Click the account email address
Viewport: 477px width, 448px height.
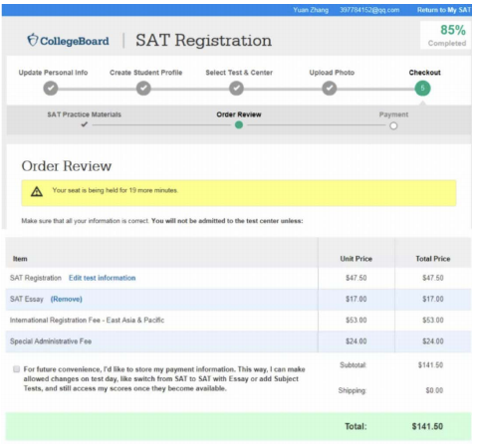coord(369,10)
